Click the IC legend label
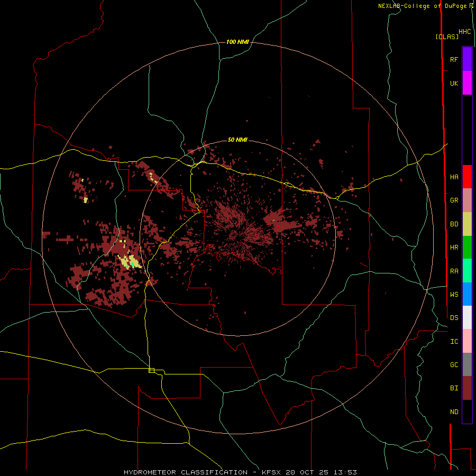The height and width of the screenshot is (476, 476). click(x=454, y=342)
